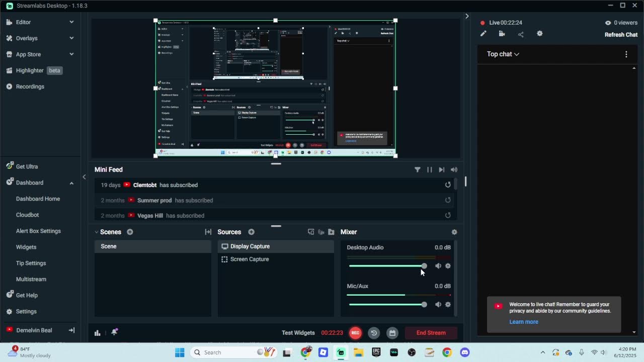
Task: Replay the Summer prod subscribed alert
Action: point(448,200)
